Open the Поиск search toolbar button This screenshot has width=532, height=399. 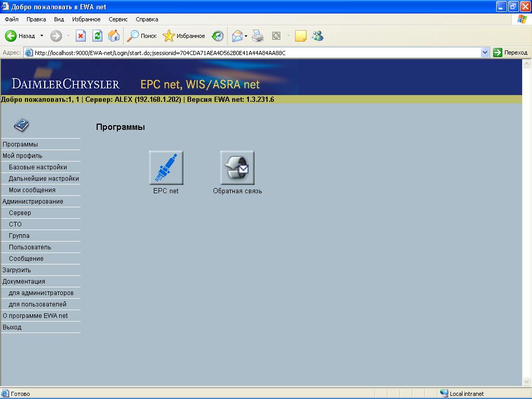coord(142,36)
